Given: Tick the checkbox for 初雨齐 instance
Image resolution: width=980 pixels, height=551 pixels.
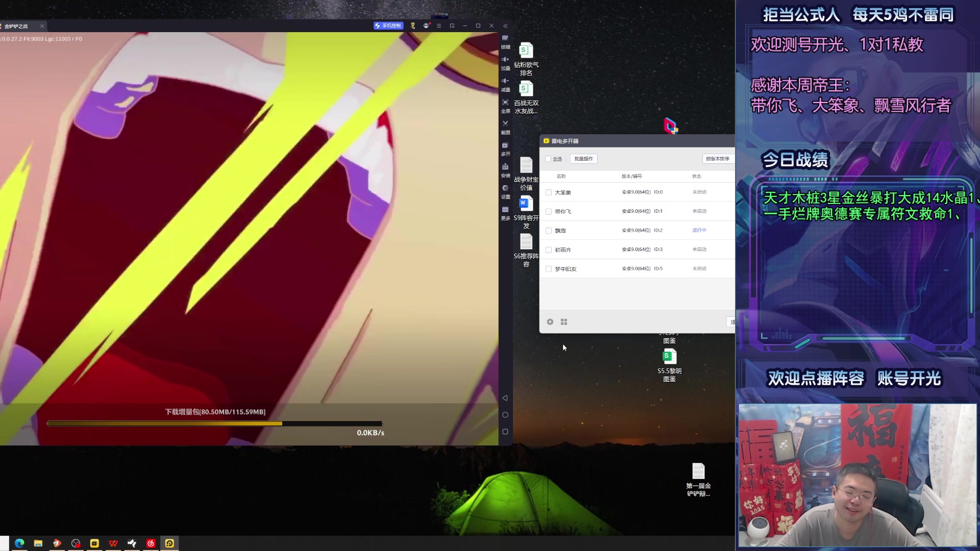Looking at the screenshot, I should pos(549,249).
